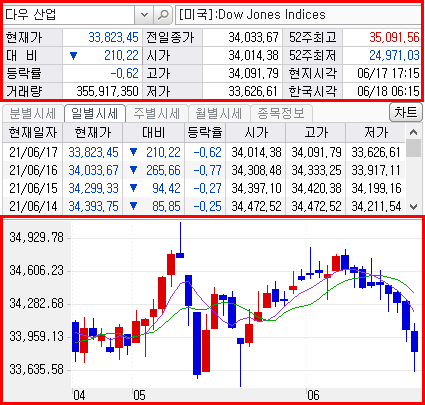Open the 종목정보 tab
425x405 pixels.
[281, 114]
